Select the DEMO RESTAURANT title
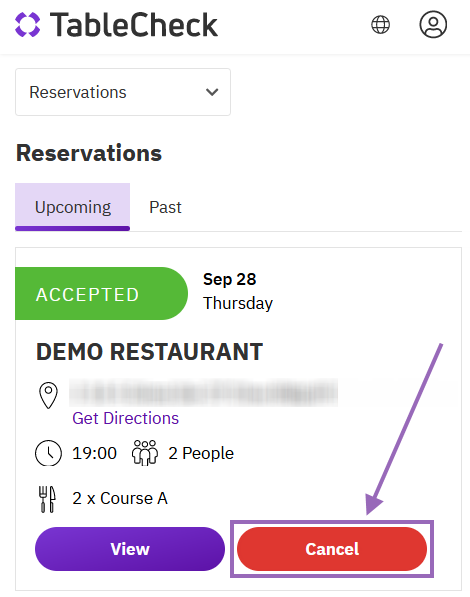Screen dimensions: 470x597 149,351
